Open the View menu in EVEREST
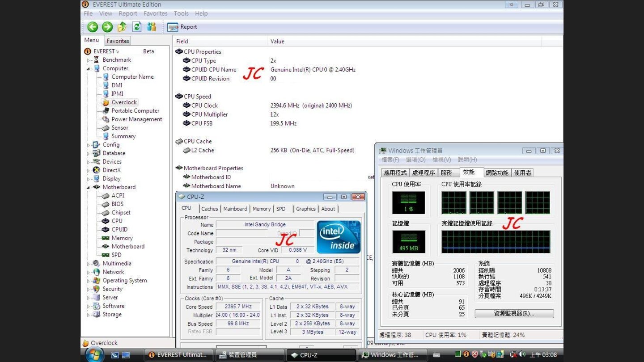This screenshot has height=362, width=644. coord(106,13)
